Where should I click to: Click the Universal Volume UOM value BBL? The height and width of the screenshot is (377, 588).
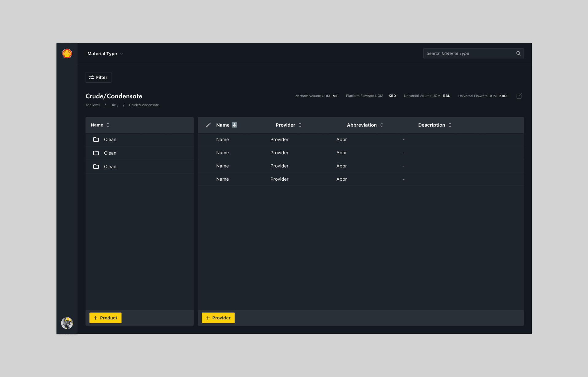point(446,96)
